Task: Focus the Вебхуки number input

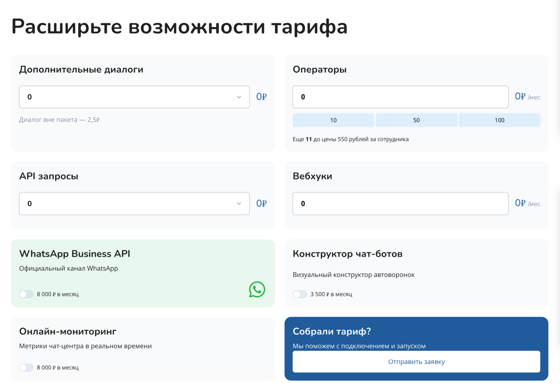Action: (x=400, y=204)
